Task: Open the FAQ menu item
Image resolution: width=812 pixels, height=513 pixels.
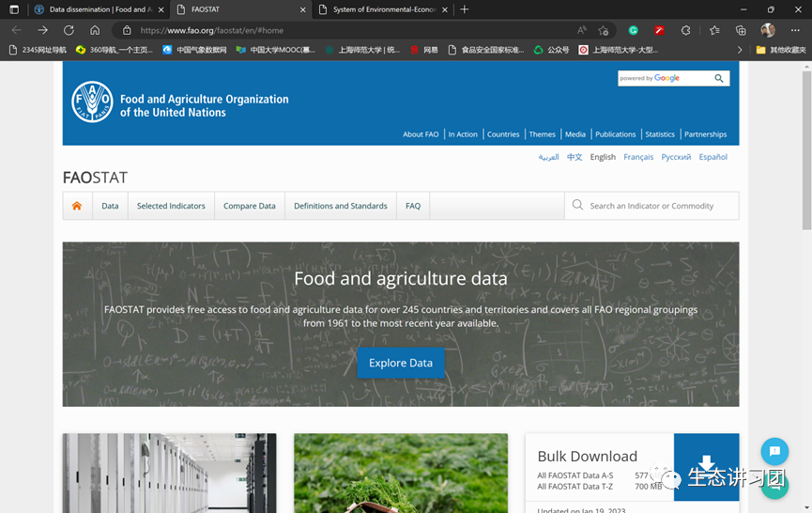Action: 413,206
